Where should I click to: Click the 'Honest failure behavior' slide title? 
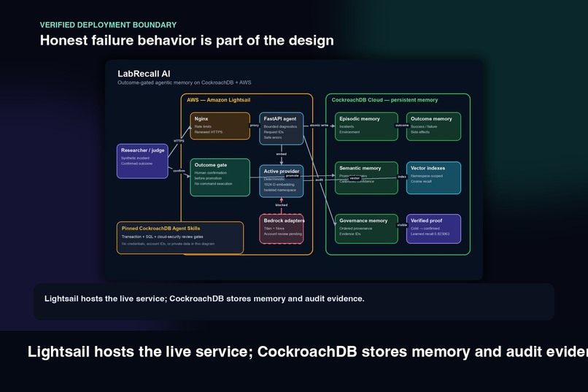[187, 40]
